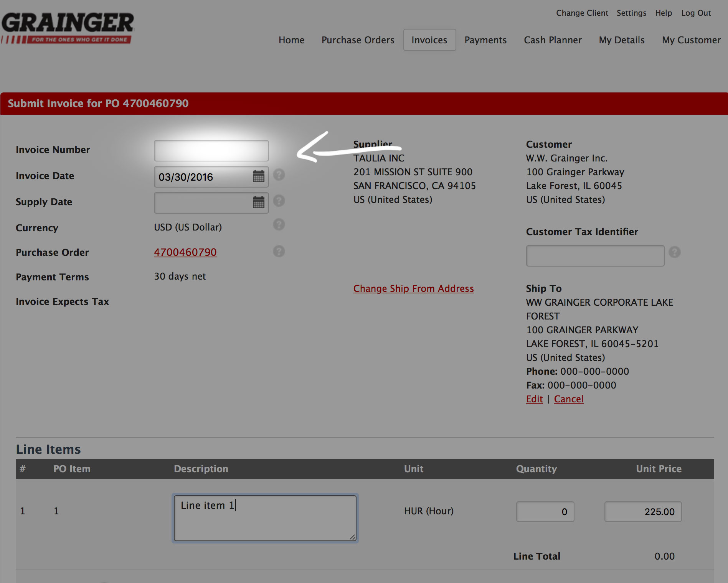Edit the Ship To address
This screenshot has height=583, width=728.
[534, 399]
